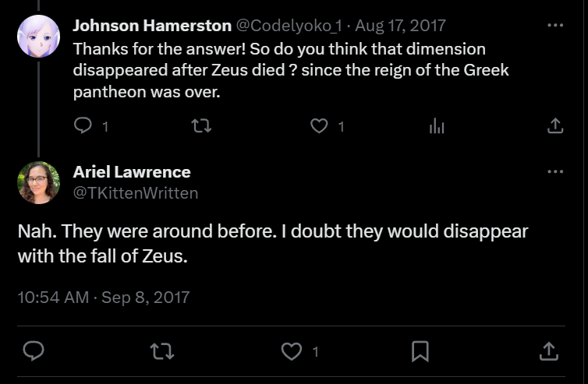588x384 pixels.
Task: Click Ariel Lawrence's profile photo
Action: [x=38, y=182]
